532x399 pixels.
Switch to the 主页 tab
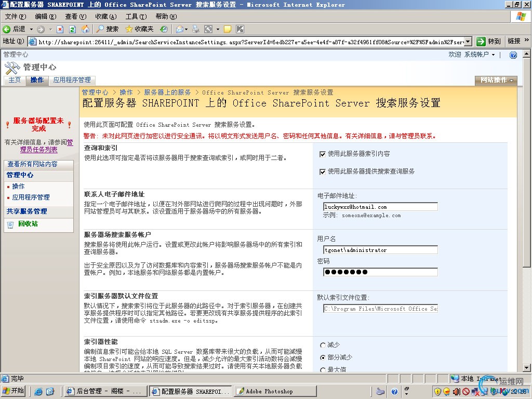(x=15, y=80)
